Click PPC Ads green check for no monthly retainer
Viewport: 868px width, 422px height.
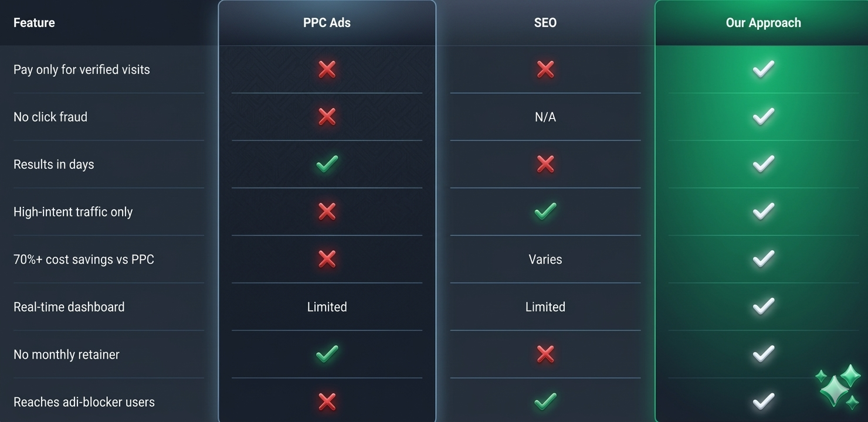click(x=327, y=354)
